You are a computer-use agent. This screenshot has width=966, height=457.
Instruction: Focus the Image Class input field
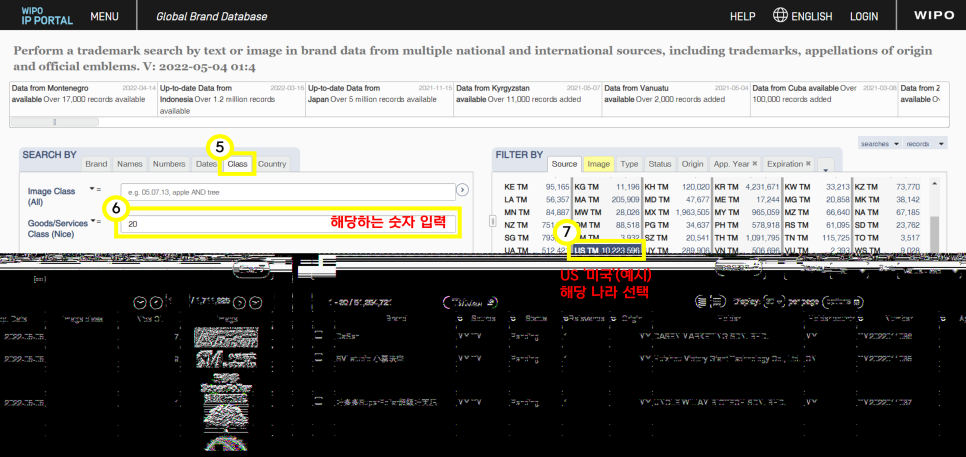point(288,192)
